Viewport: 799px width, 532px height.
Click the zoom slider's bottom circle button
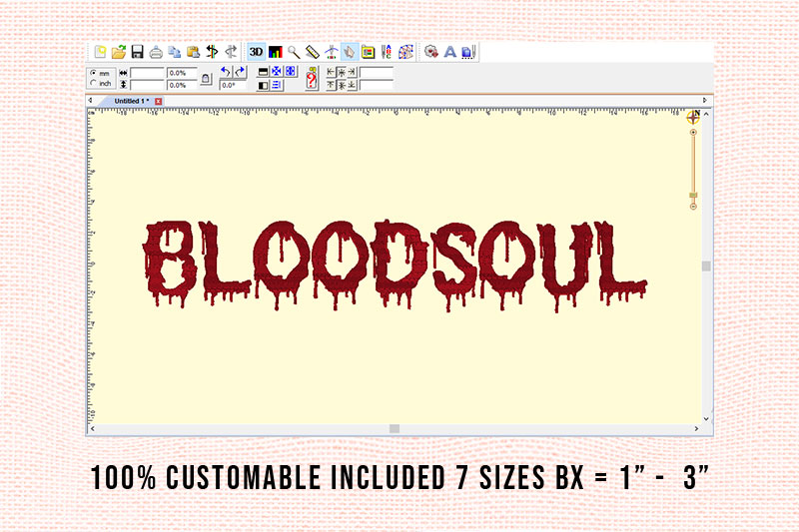click(x=693, y=207)
